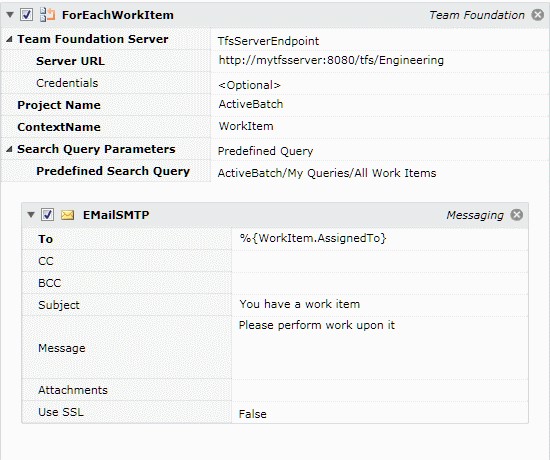
Task: Collapse the EMailSMTP step
Action: (31, 215)
